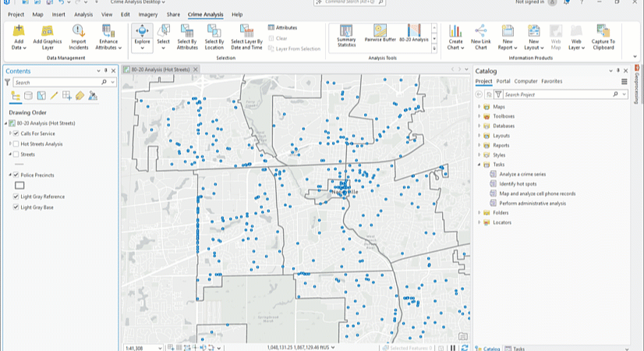Run Summary Statistics tool
Image resolution: width=644 pixels, height=351 pixels.
pyautogui.click(x=346, y=36)
